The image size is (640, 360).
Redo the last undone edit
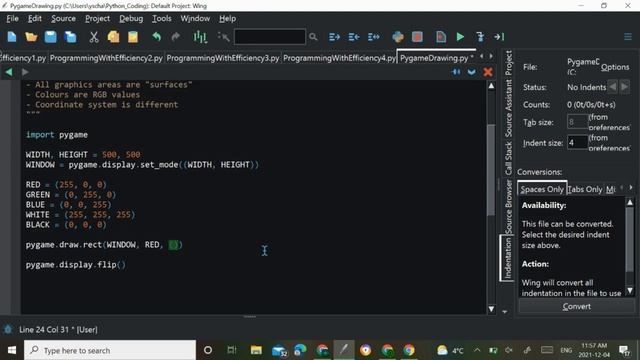click(176, 37)
